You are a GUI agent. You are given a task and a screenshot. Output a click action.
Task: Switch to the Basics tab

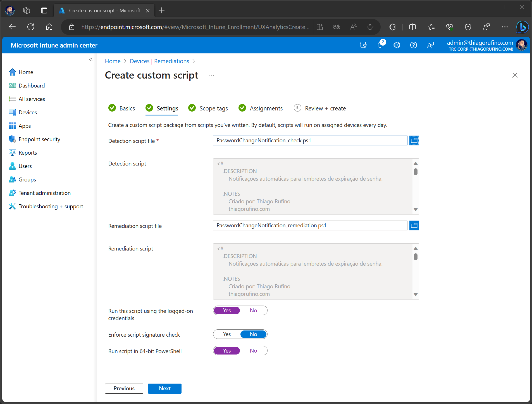point(121,108)
